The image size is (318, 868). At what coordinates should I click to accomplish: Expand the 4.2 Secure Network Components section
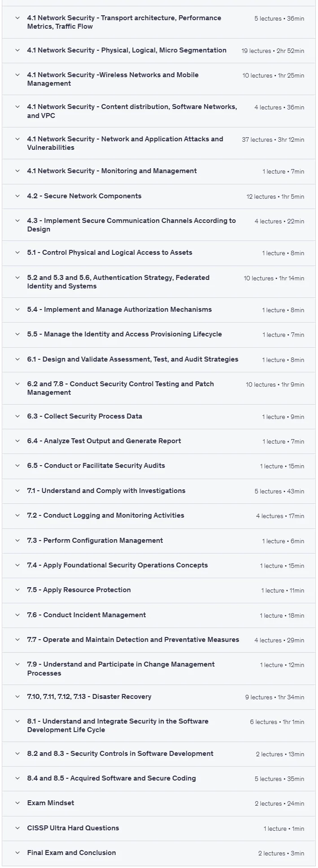point(159,196)
